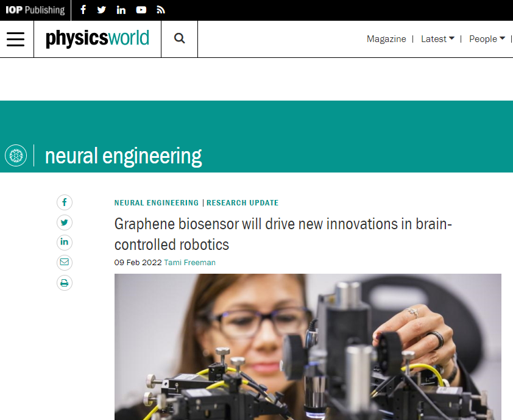Screen dimensions: 513x420
Task: Open RSS feed icon in top bar
Action: click(160, 10)
